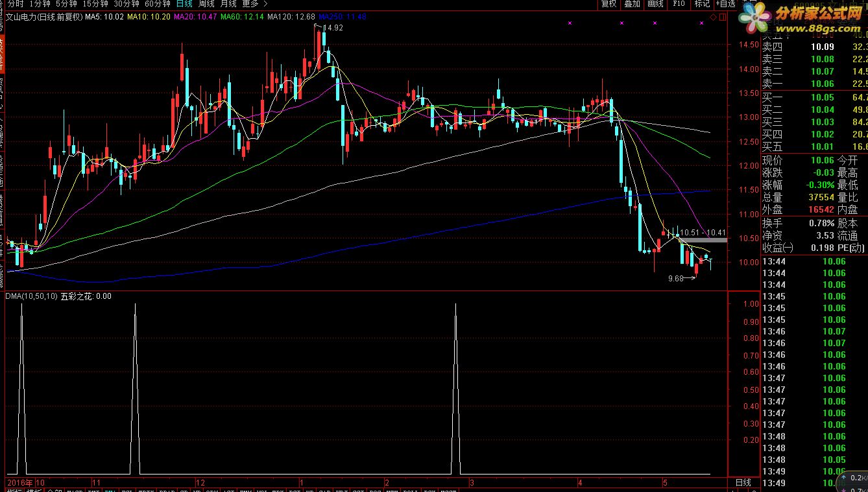This screenshot has height=492, width=868.
Task: Select the 30分钟 period tab
Action: coord(127,4)
